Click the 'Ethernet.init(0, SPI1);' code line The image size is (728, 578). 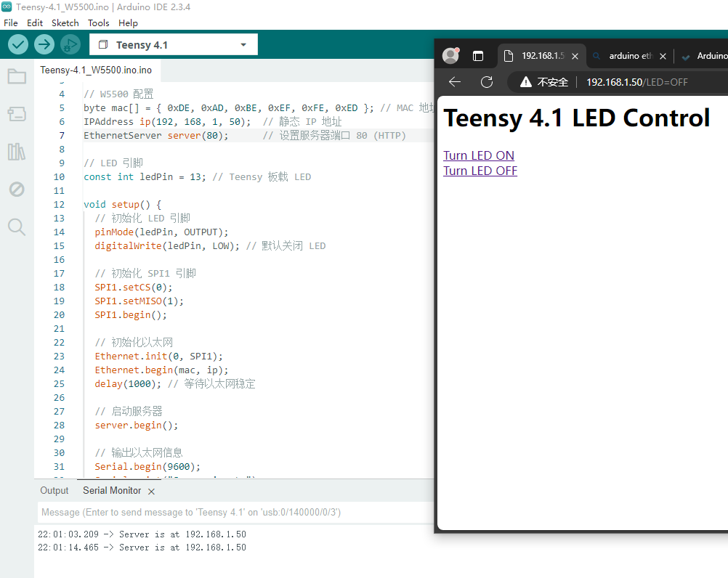[159, 357]
